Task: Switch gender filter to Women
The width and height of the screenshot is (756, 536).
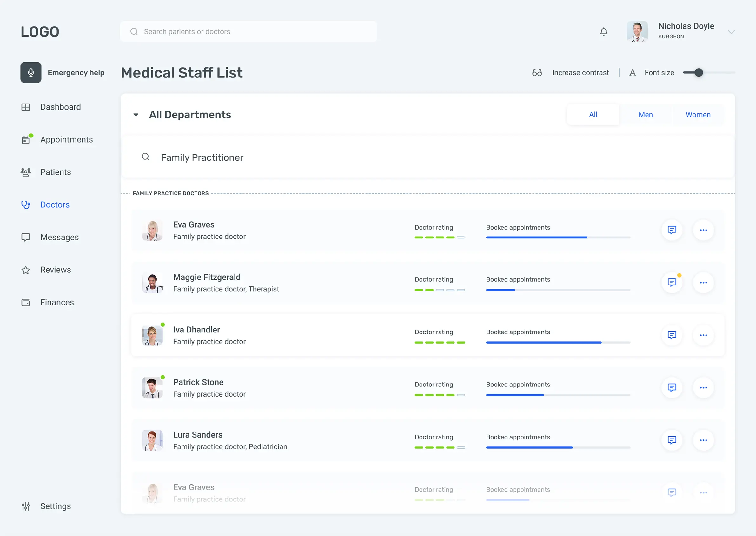Action: (698, 115)
